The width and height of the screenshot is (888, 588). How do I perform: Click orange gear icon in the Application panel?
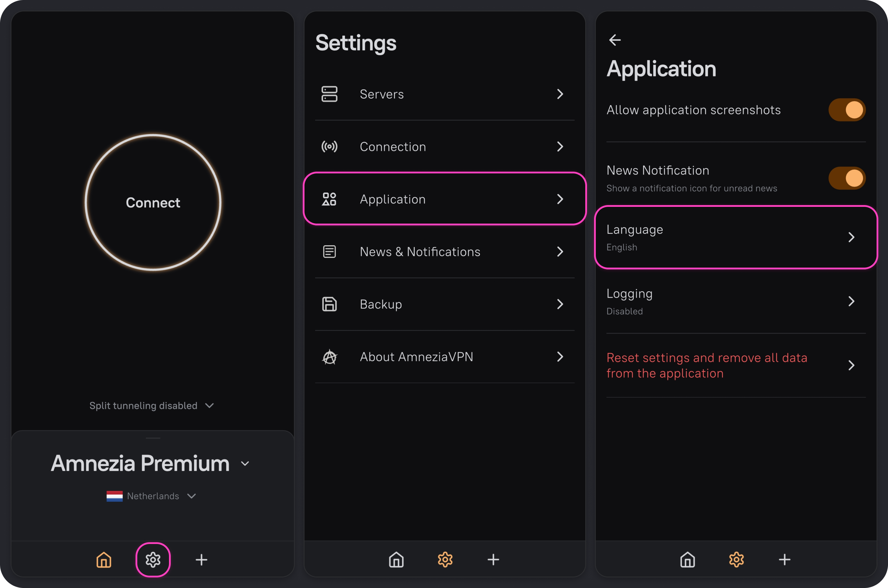pos(736,560)
